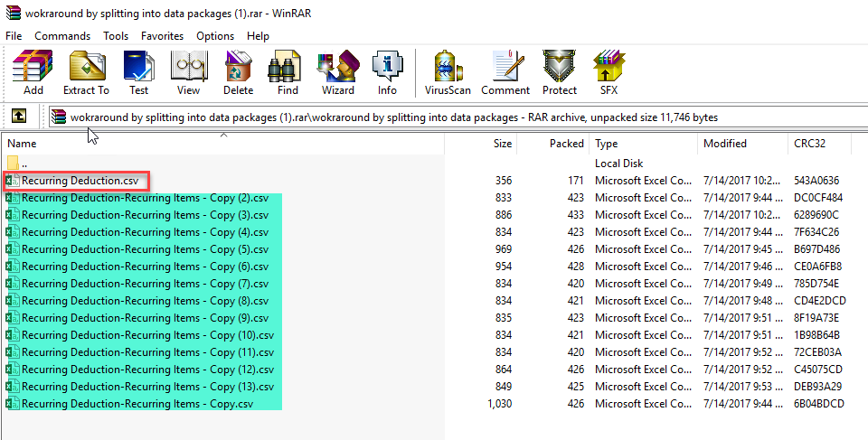The image size is (868, 440).
Task: Select Recurring Deduction-Recurring Items - Copy.csv
Action: click(137, 404)
